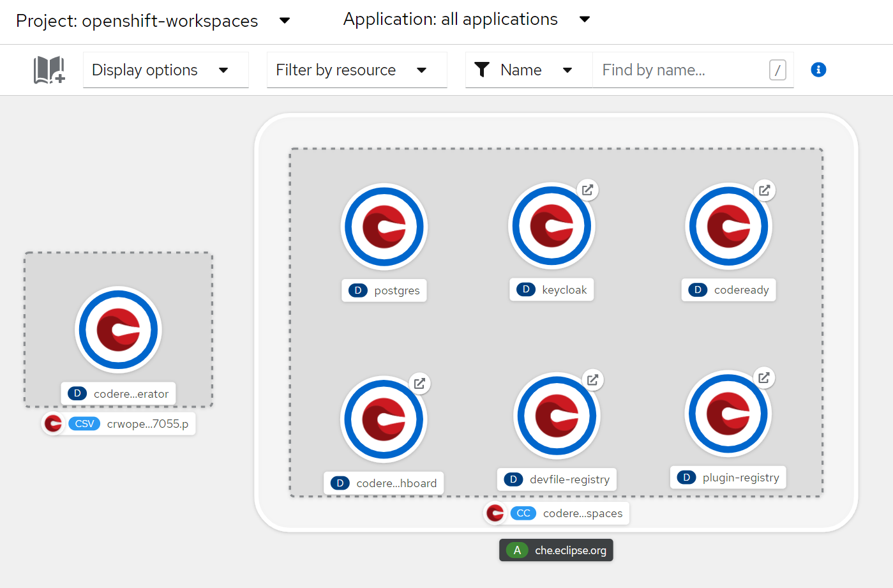Open the Application all applications dropdown

467,19
